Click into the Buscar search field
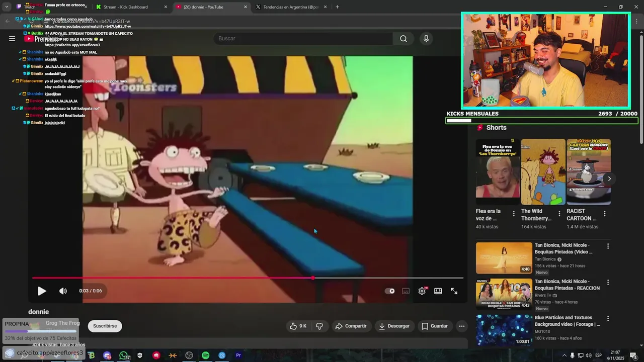Image resolution: width=644 pixels, height=362 pixels. [x=303, y=38]
